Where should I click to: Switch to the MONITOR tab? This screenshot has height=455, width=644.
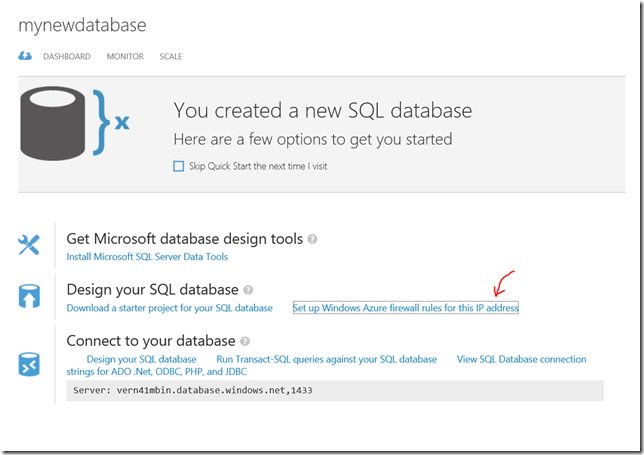[125, 56]
